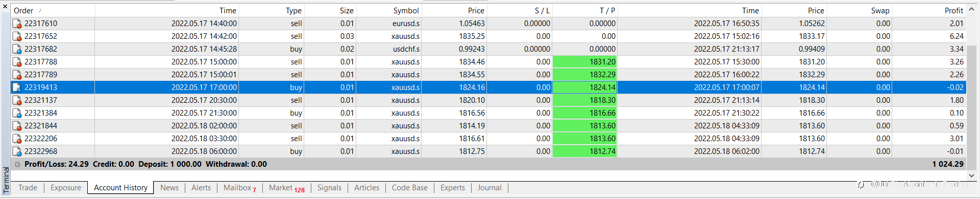Switch to the Trade tab
The height and width of the screenshot is (199, 980).
pyautogui.click(x=28, y=188)
